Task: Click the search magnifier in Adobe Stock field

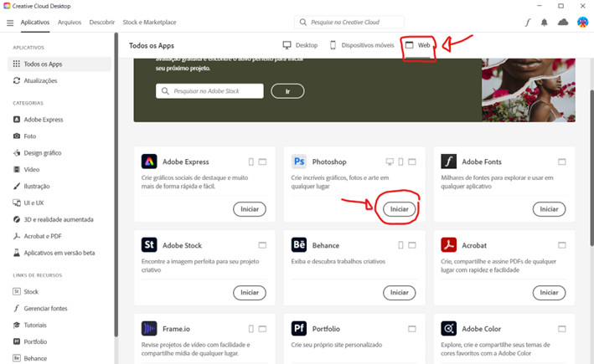Action: pos(165,91)
